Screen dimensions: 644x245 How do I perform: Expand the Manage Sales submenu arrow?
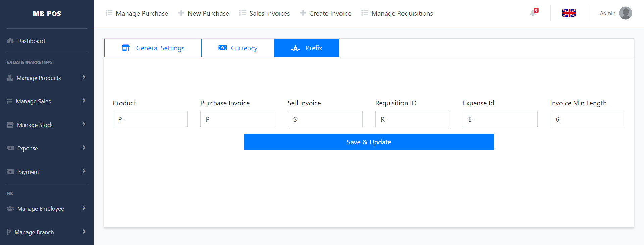point(84,101)
